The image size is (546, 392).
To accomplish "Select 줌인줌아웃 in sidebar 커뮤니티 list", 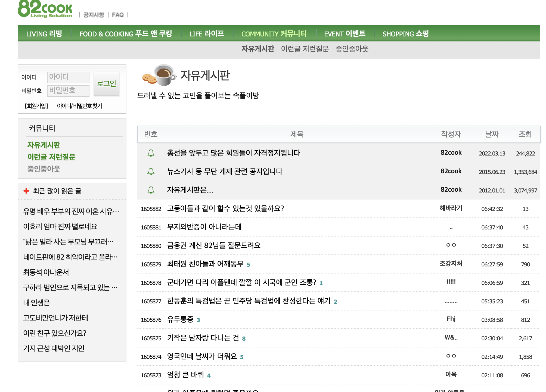I will pos(44,169).
